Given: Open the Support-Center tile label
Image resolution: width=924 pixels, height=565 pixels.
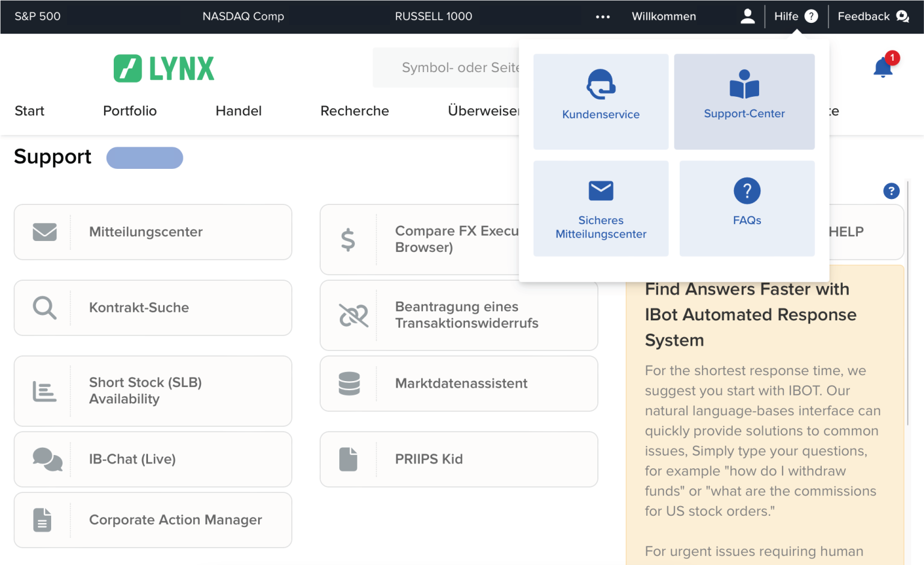Looking at the screenshot, I should click(x=745, y=114).
